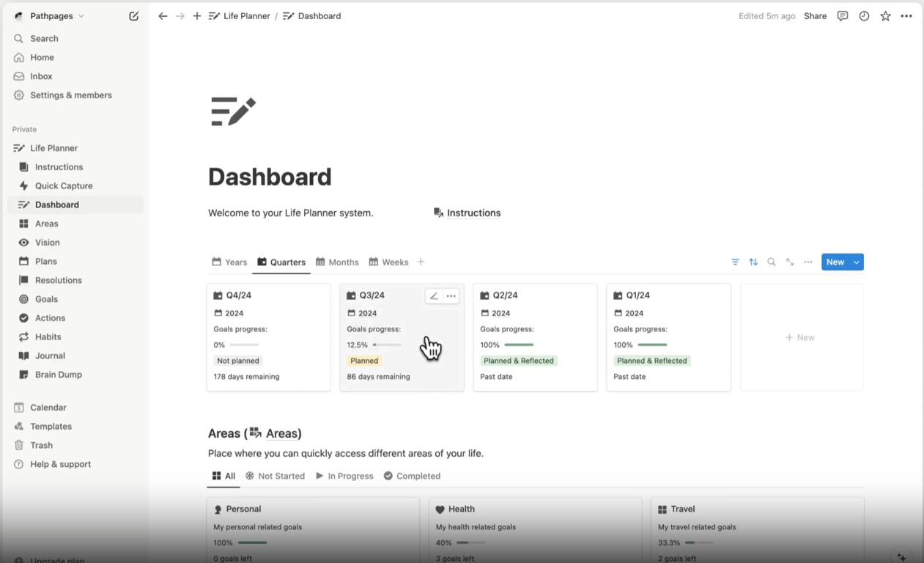Click the empty + New card
The width and height of the screenshot is (924, 563).
(802, 337)
